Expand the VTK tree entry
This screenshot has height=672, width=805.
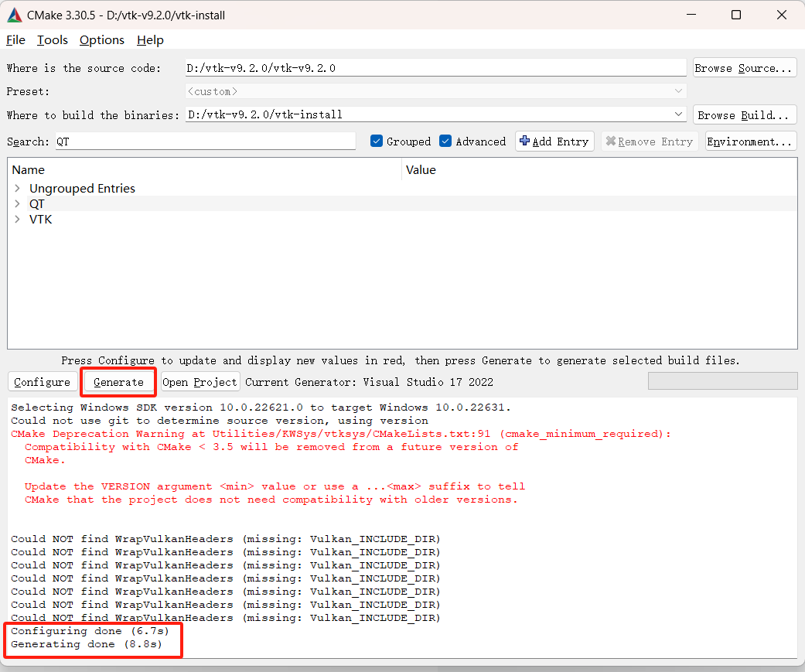coord(17,219)
